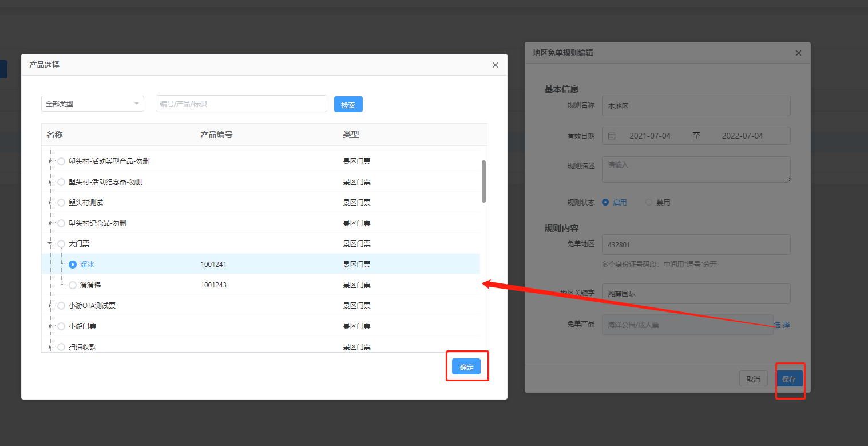
Task: Select the 滑滑梯 radio button
Action: coord(73,285)
